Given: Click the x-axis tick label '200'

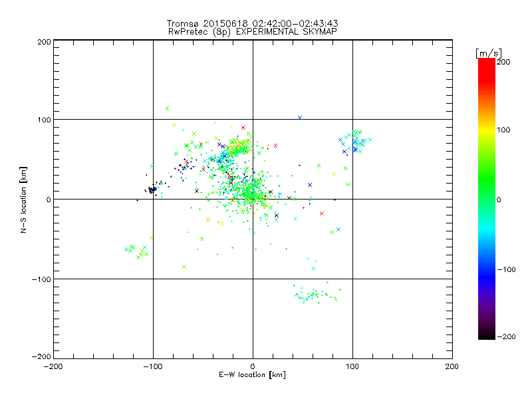Looking at the screenshot, I should point(452,366).
